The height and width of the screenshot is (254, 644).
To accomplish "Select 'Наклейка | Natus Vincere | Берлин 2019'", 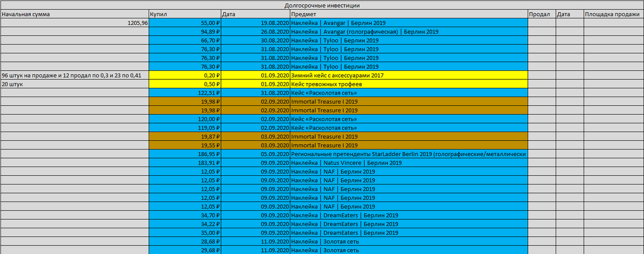I will [x=409, y=162].
